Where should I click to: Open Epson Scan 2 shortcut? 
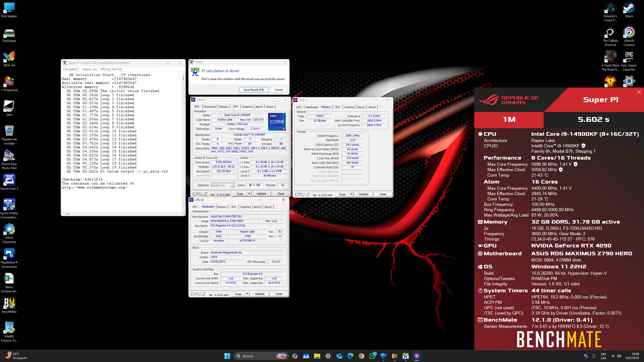pyautogui.click(x=9, y=182)
